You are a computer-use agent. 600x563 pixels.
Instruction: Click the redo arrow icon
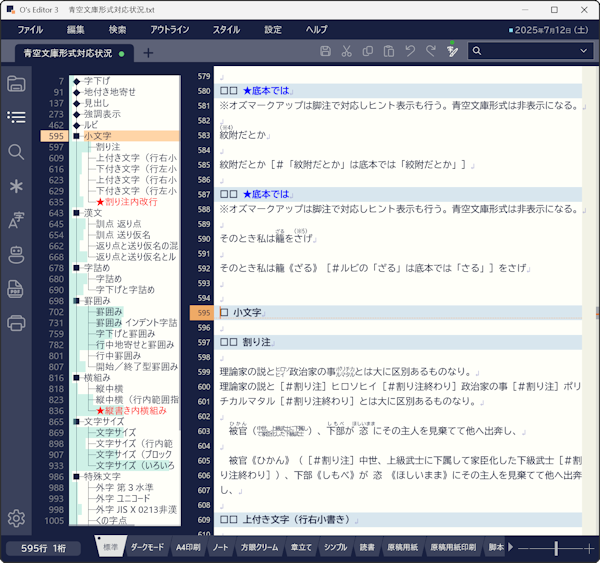coord(431,51)
